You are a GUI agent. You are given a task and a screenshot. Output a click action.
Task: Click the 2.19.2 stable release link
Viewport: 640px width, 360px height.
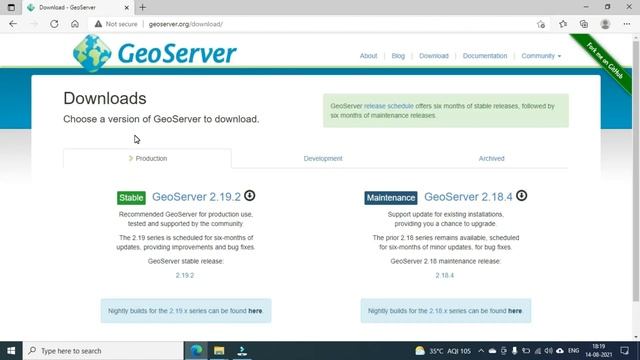tap(185, 276)
